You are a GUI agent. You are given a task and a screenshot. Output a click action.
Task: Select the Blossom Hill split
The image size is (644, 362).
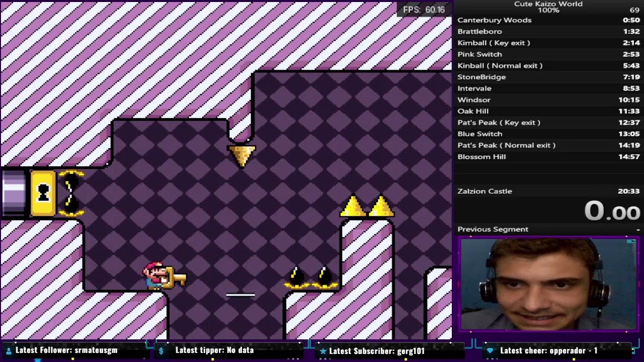548,157
